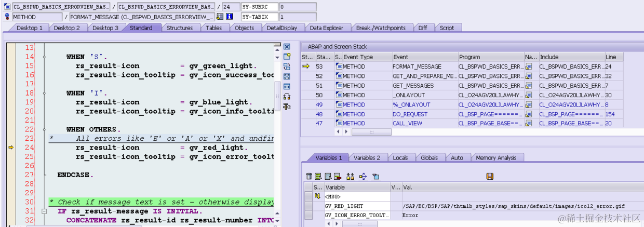Click navigate icon in CALL_VIEW stack row
Image resolution: width=644 pixels, height=227 pixels.
[x=529, y=124]
